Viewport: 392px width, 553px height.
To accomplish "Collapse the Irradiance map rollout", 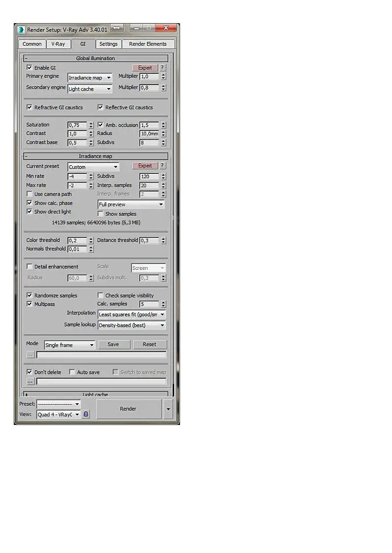I will (x=96, y=156).
